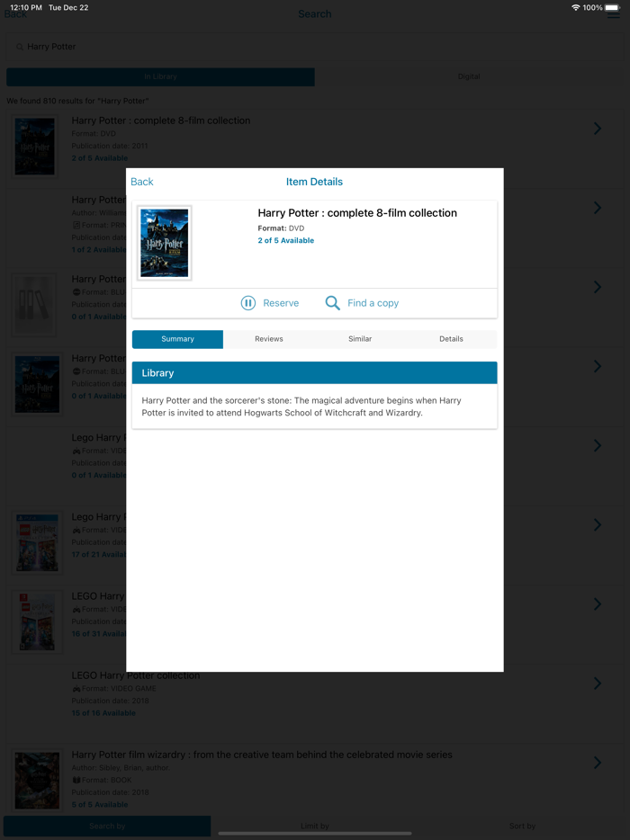
Task: Open chevron for LEGO Harry Potter collection 2018 row
Action: point(598,683)
